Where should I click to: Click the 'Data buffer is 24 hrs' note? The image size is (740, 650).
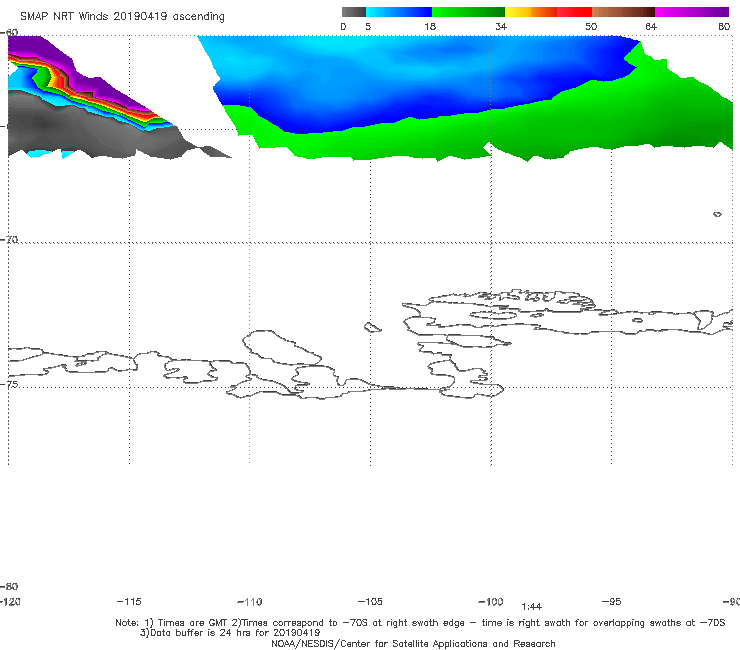(230, 633)
